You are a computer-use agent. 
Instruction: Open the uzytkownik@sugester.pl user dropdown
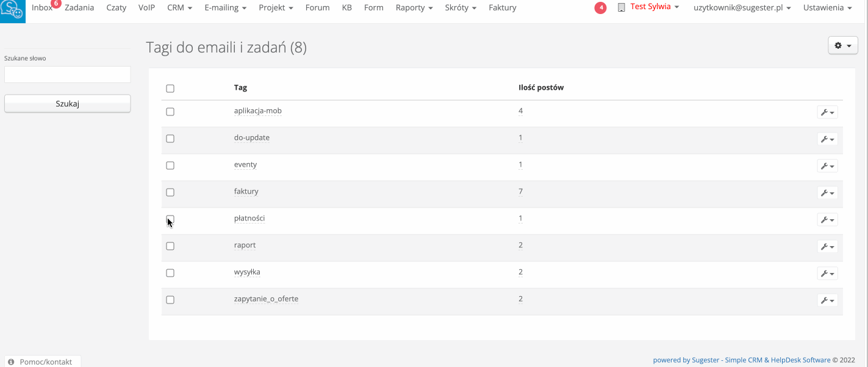(x=742, y=8)
